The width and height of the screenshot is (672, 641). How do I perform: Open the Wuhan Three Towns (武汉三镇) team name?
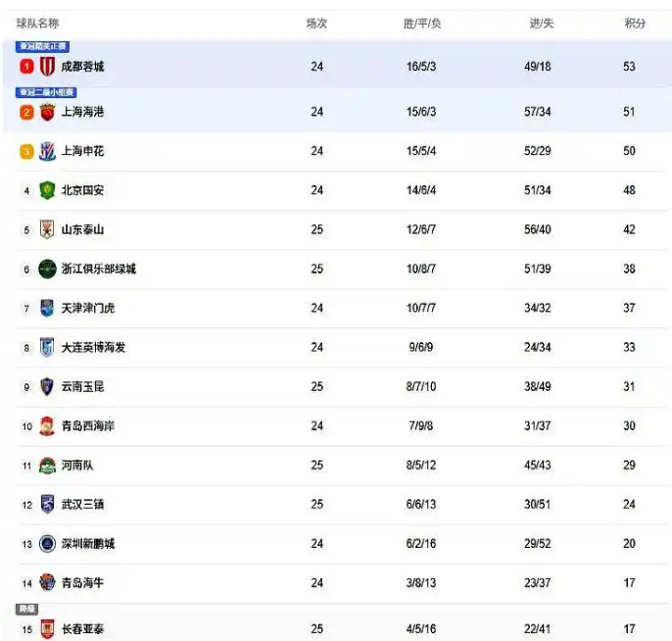point(82,504)
